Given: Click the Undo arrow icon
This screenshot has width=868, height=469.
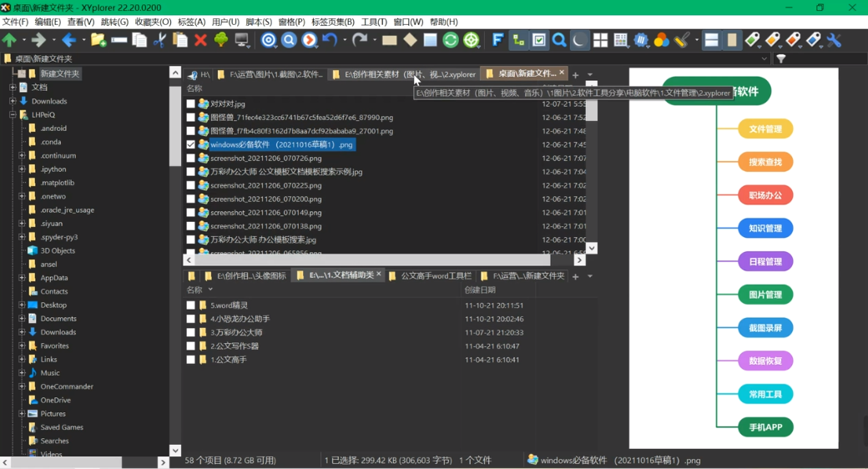Looking at the screenshot, I should pyautogui.click(x=330, y=40).
